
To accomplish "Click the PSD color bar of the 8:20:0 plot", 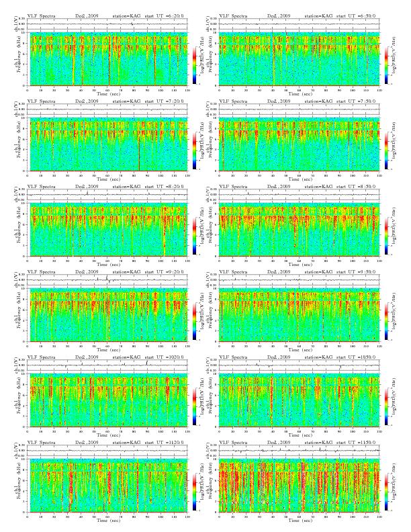I will coord(194,236).
